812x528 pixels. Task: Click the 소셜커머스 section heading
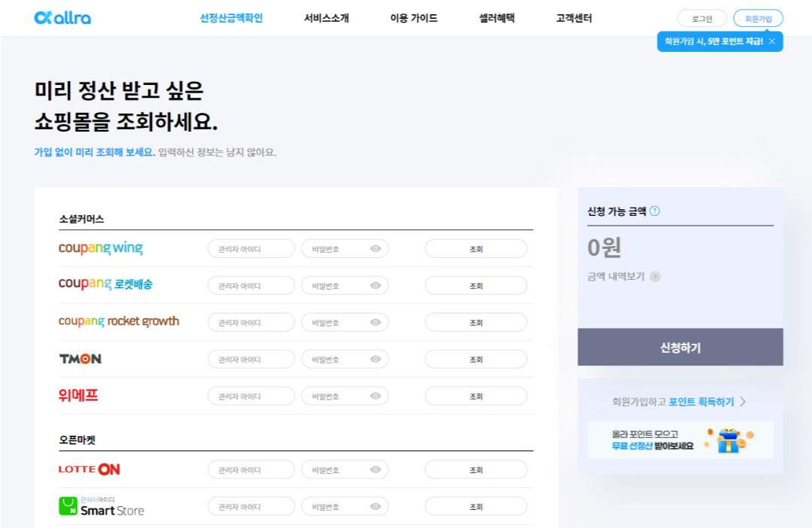[x=81, y=219]
